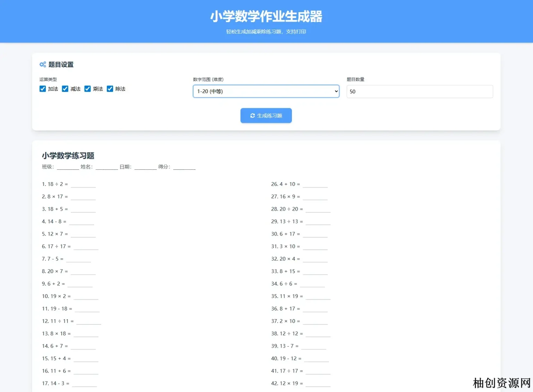Click the gear icon beside 题目设置
Viewport: 533px width, 392px height.
point(43,65)
